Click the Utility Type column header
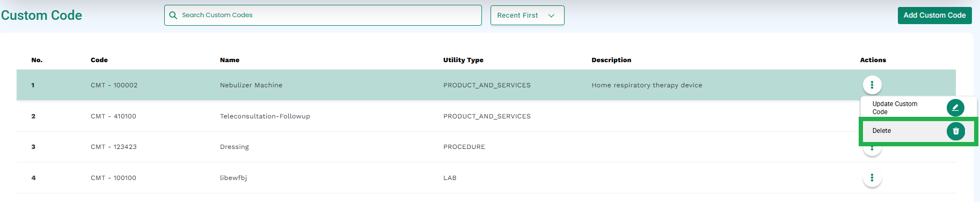980x202 pixels. coord(463,60)
